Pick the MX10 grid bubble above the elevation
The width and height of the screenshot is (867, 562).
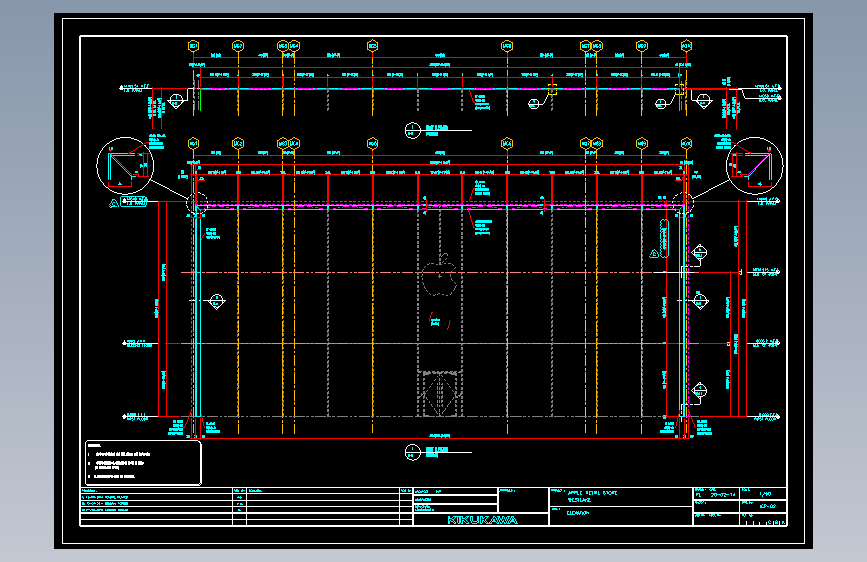coord(686,143)
